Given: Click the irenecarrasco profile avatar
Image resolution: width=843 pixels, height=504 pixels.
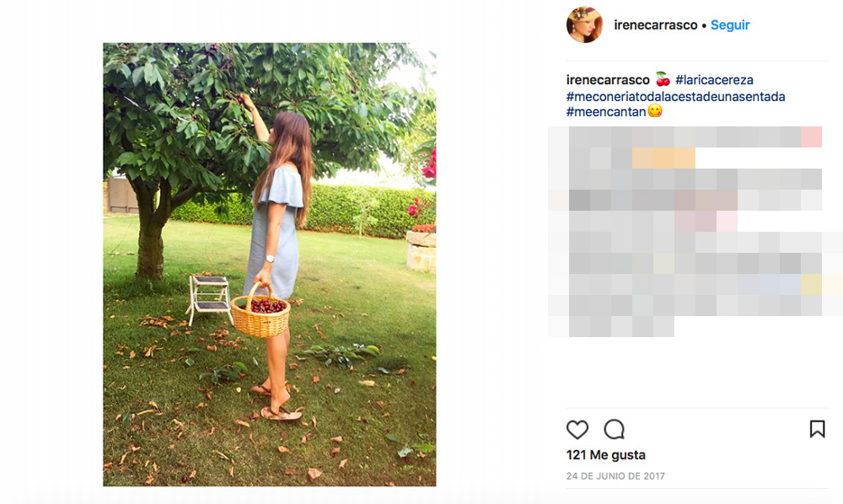Looking at the screenshot, I should click(584, 25).
